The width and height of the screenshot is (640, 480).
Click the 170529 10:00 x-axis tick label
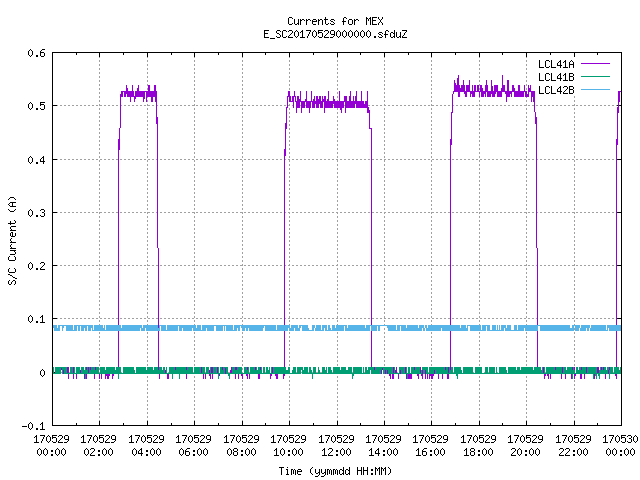pos(288,445)
